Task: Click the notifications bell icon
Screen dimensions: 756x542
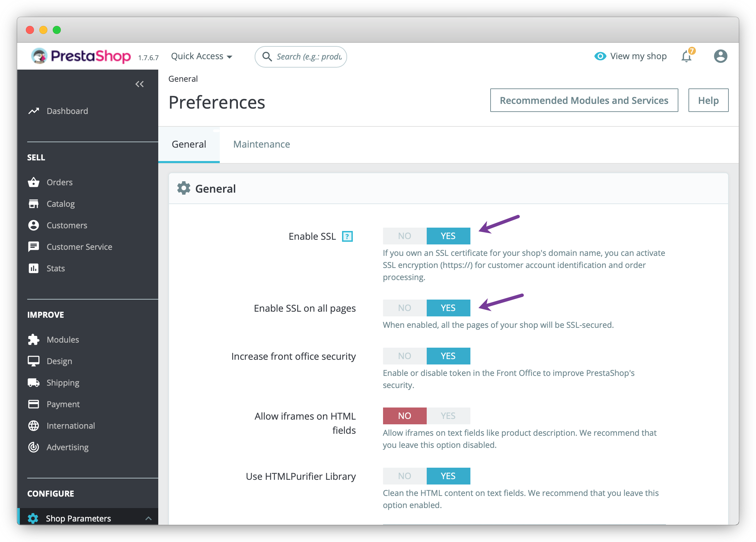Action: tap(686, 56)
